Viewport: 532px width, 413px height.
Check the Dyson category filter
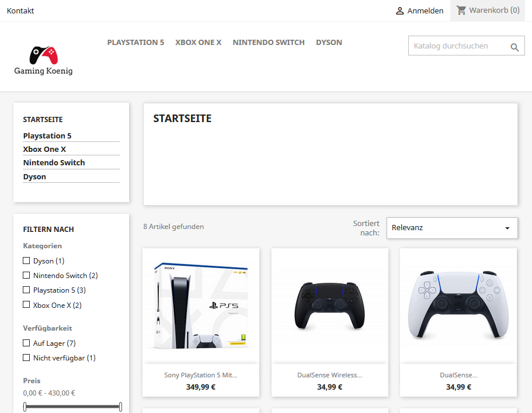point(26,261)
